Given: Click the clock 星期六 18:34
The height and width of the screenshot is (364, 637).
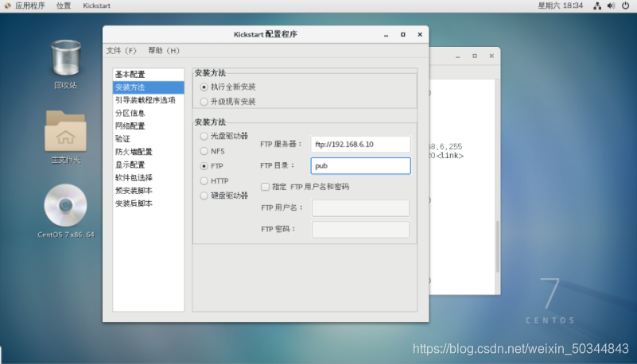Looking at the screenshot, I should (560, 6).
